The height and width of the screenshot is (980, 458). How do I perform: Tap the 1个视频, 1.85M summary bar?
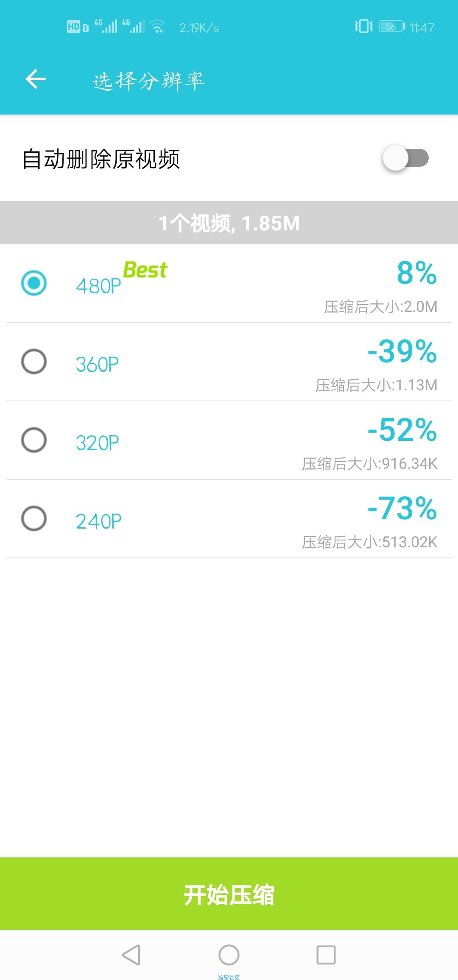point(229,223)
